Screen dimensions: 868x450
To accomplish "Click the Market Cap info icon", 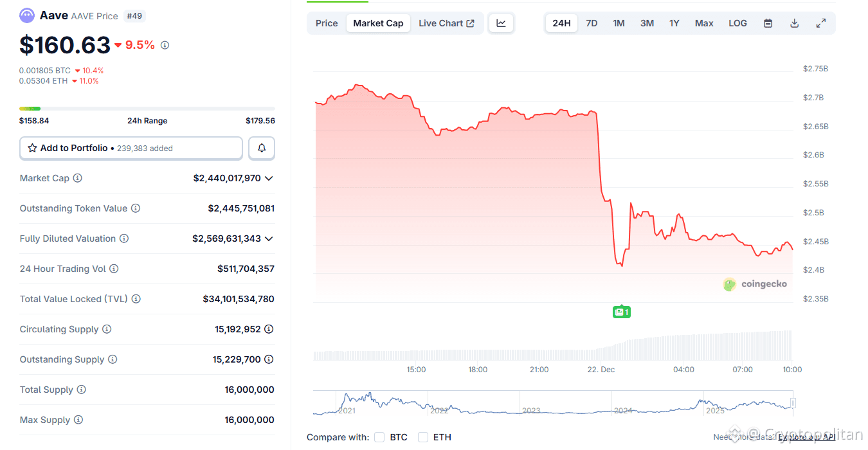I will (x=78, y=178).
